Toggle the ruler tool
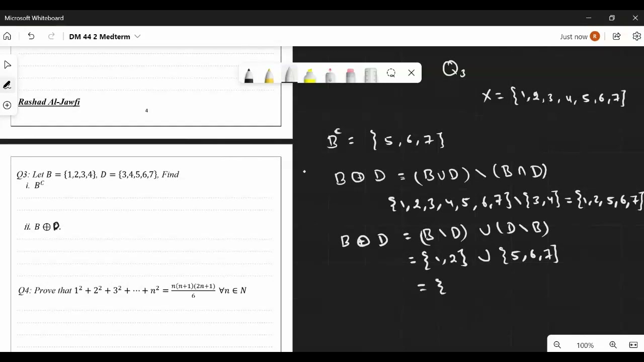644x362 pixels. (371, 75)
